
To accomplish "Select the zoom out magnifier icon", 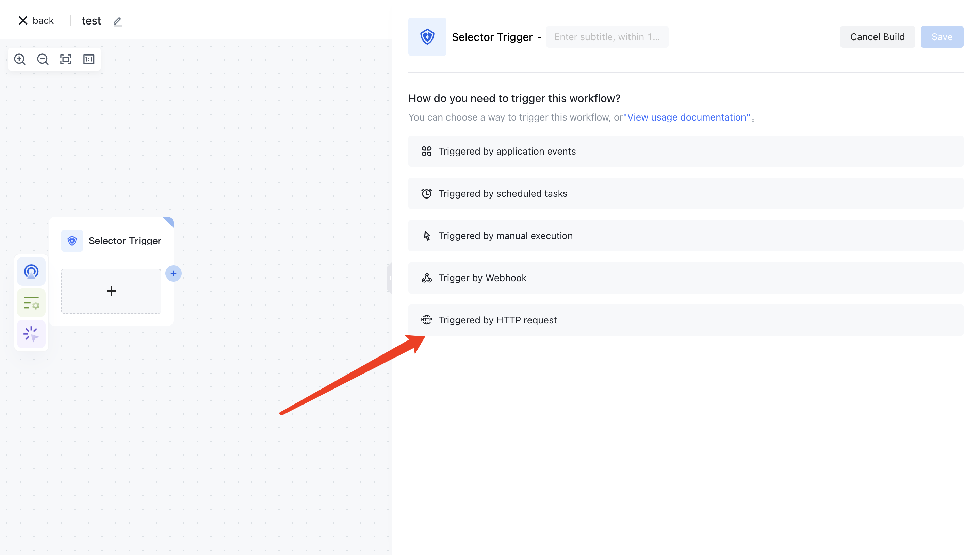I will pos(43,59).
